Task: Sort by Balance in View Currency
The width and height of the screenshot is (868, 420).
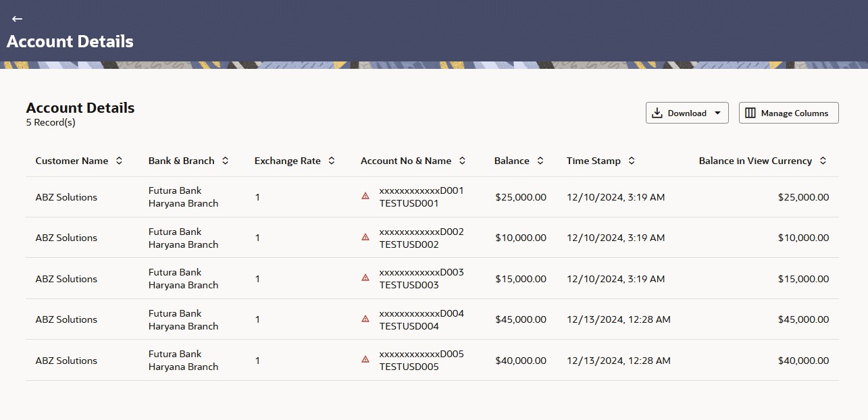Action: click(x=823, y=161)
